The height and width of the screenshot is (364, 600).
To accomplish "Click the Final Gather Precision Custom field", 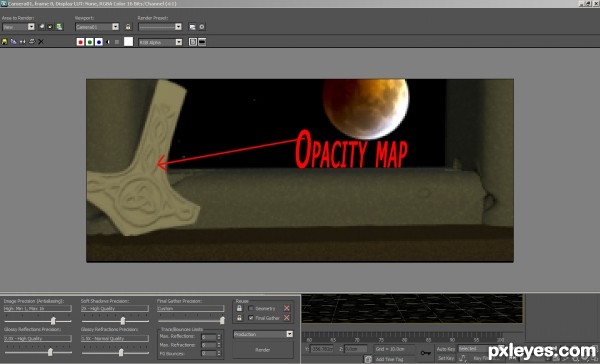I will coord(191,308).
